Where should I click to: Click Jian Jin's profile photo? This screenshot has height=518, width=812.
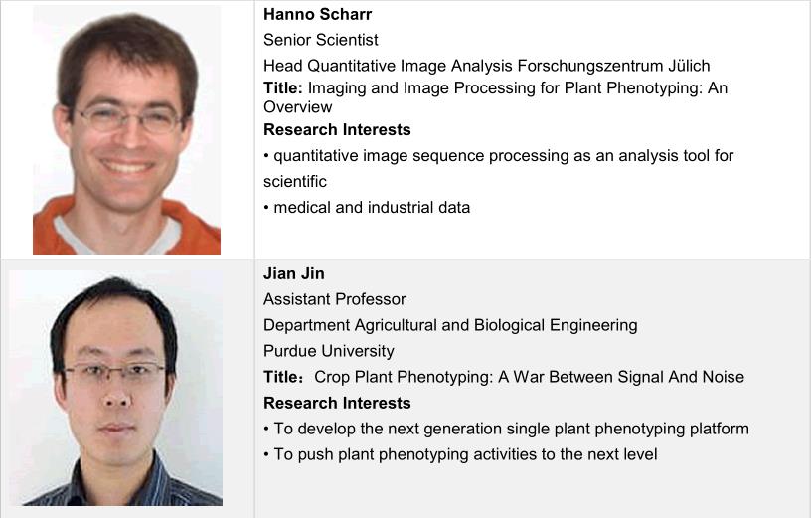click(115, 388)
